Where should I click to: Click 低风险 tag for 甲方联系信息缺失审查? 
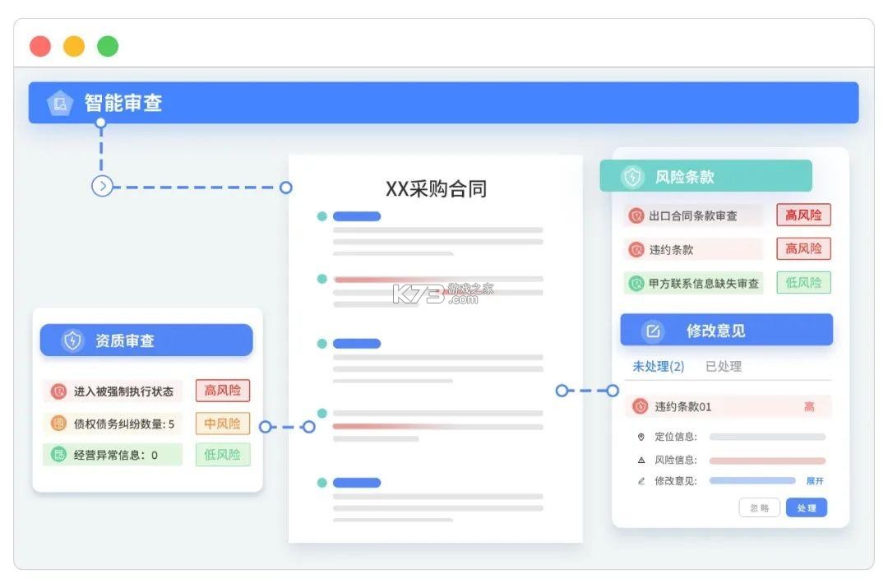pyautogui.click(x=803, y=283)
